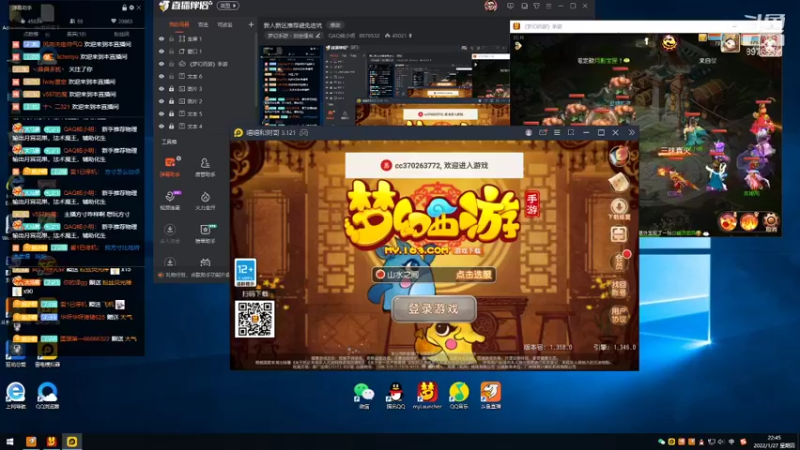This screenshot has width=800, height=450.
Task: Open the emulator message envelope icon
Action: [542, 133]
